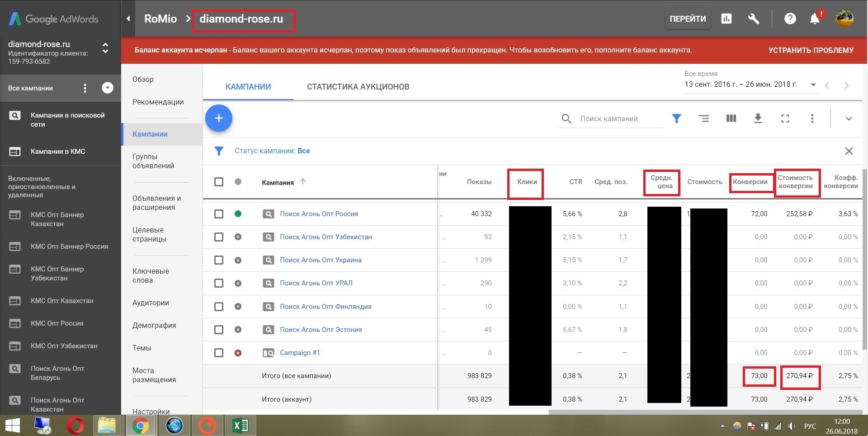Open Chrome from taskbar
The image size is (868, 436).
(x=141, y=426)
